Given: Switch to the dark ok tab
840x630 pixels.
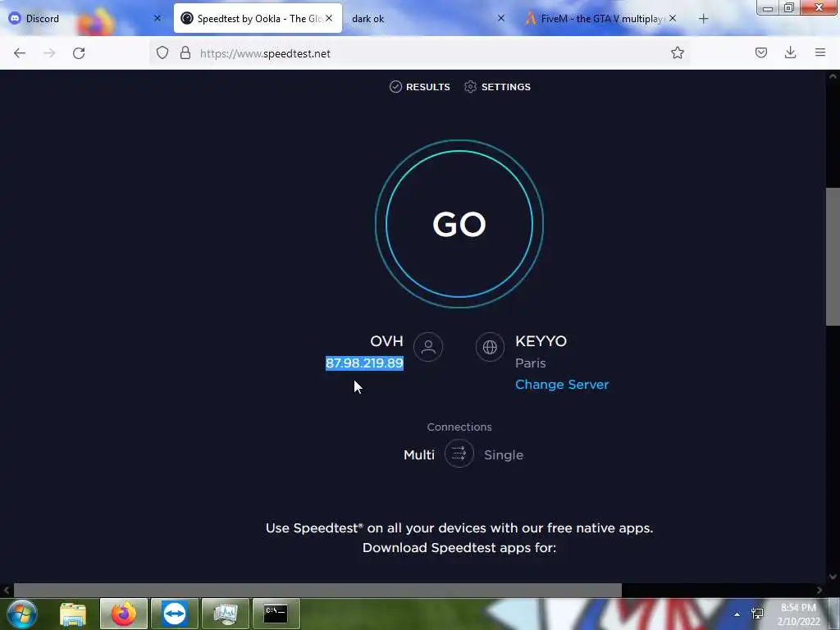Looking at the screenshot, I should point(426,19).
